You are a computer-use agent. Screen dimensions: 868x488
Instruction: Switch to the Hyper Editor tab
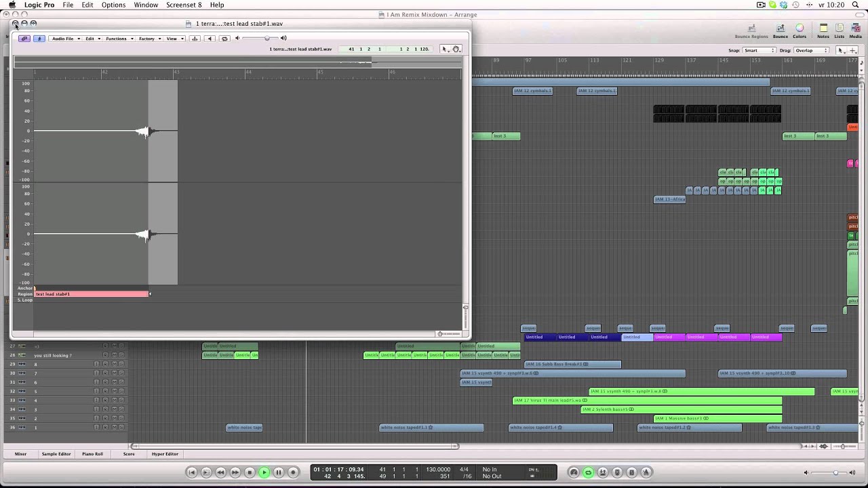165,454
